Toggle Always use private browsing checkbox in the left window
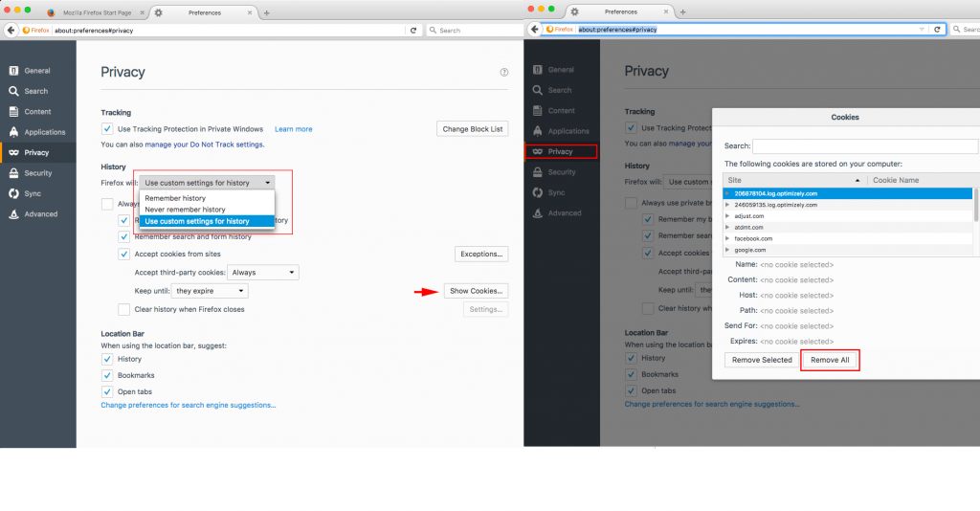The width and height of the screenshot is (980, 511). (x=107, y=204)
